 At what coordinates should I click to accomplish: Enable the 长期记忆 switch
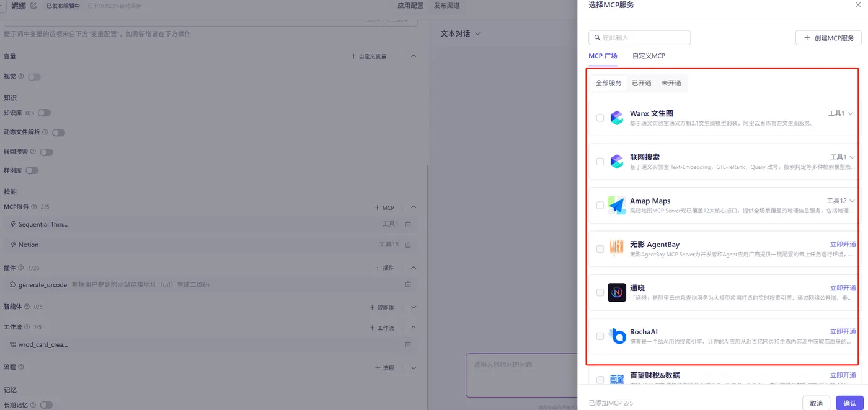pos(46,405)
